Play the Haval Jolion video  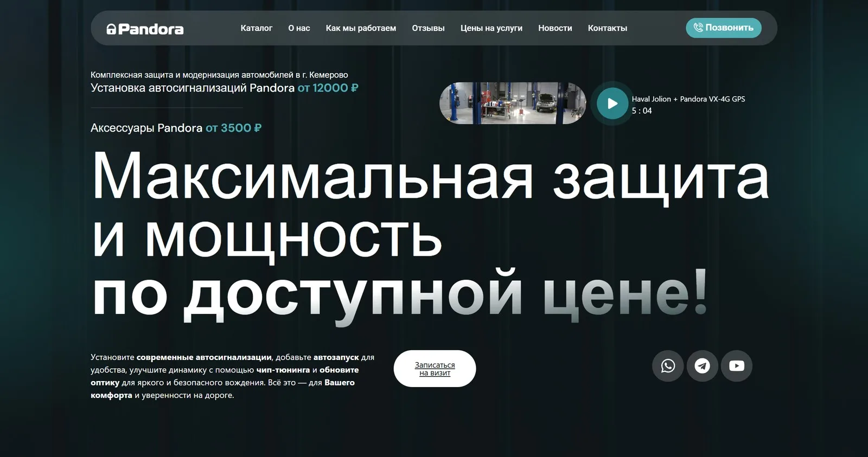[612, 103]
